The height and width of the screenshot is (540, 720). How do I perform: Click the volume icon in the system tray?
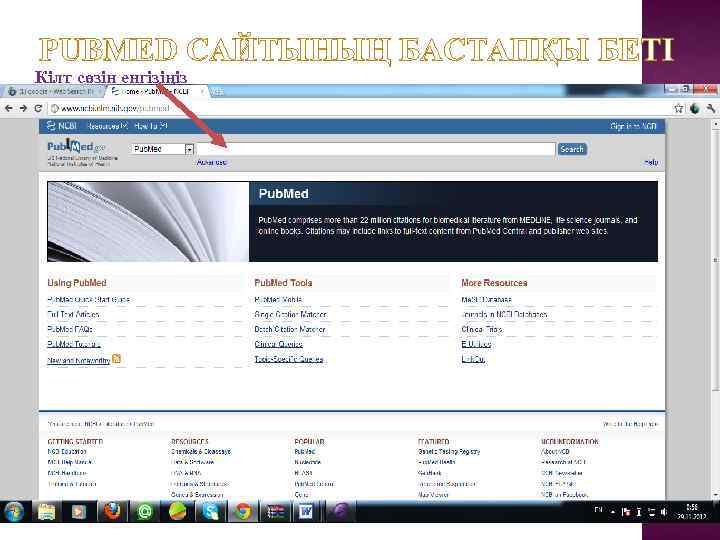point(664,512)
